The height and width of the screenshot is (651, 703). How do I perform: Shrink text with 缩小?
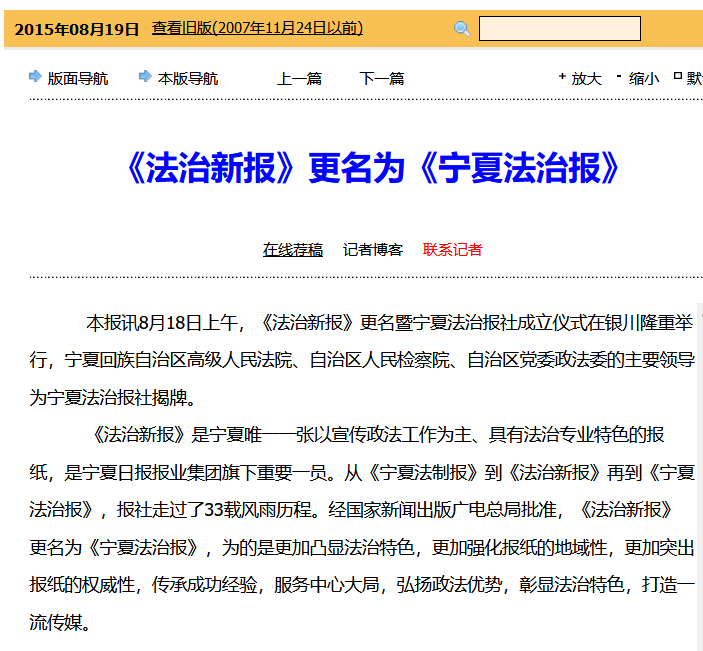point(644,78)
